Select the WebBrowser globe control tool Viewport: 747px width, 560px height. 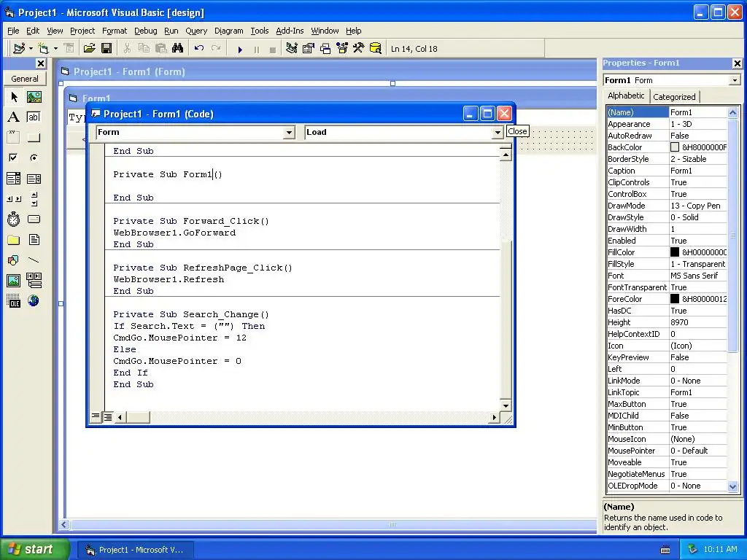coord(34,300)
